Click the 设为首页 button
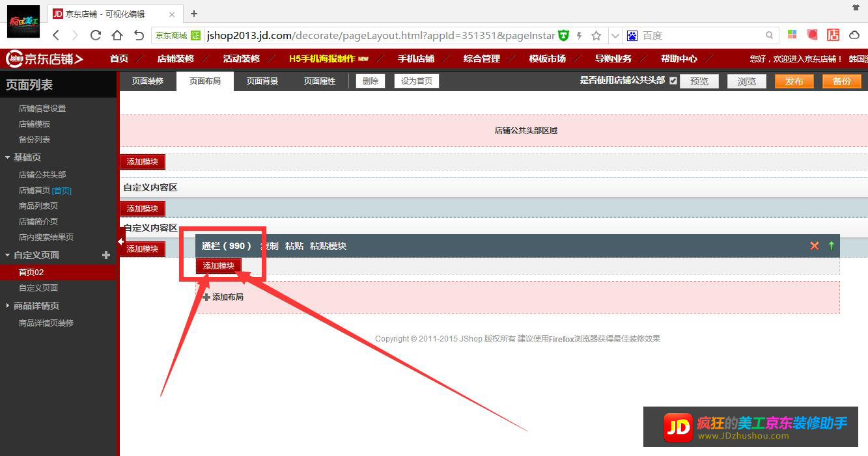Screen dimensions: 868x456 tap(417, 81)
